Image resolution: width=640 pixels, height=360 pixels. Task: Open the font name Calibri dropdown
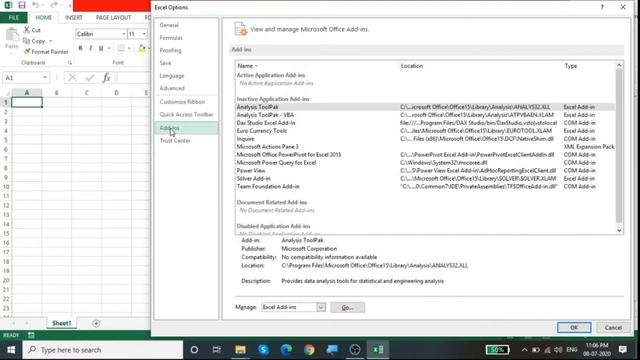[124, 34]
